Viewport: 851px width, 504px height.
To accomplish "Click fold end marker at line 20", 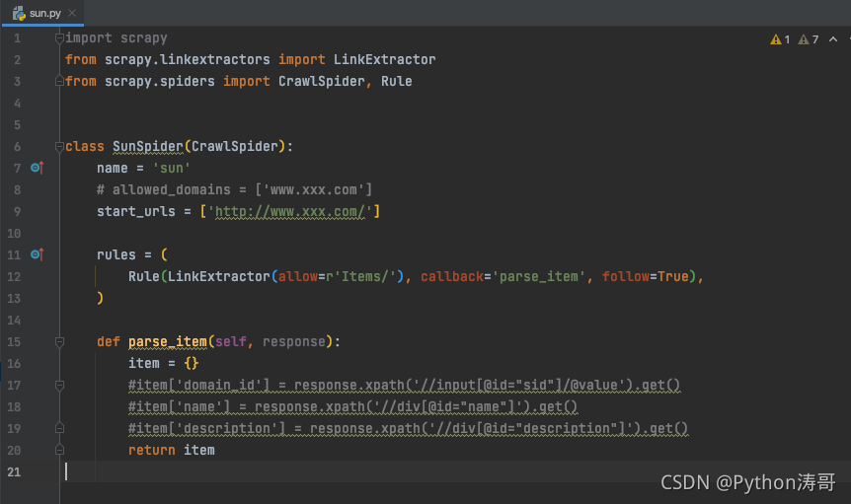I will point(59,450).
